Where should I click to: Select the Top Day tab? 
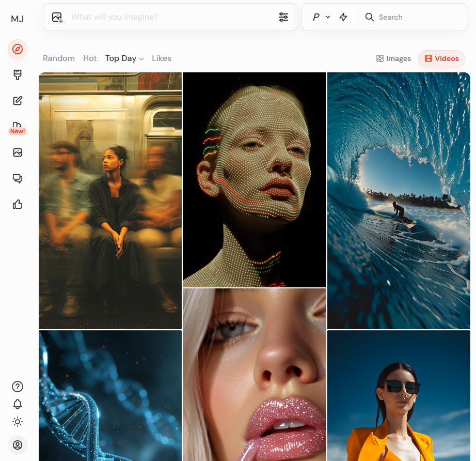[x=121, y=58]
